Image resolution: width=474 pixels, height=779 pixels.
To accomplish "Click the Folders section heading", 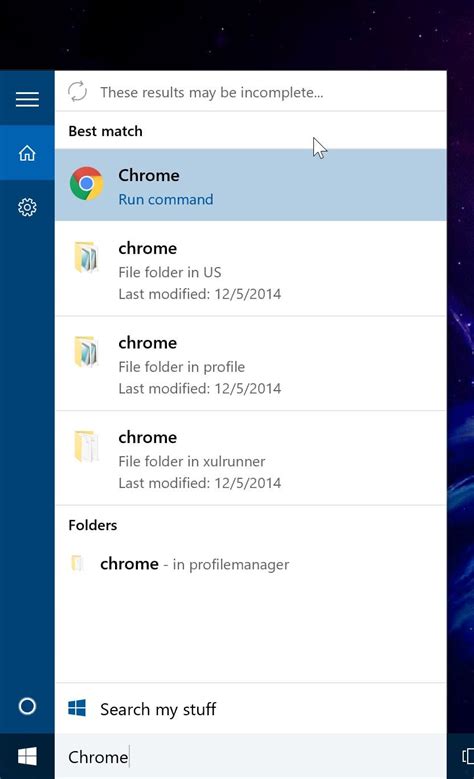I will [x=93, y=525].
